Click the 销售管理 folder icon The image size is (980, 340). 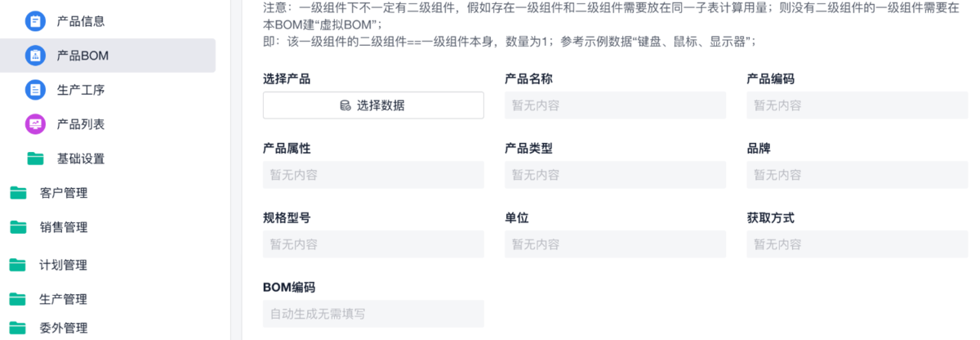(18, 227)
